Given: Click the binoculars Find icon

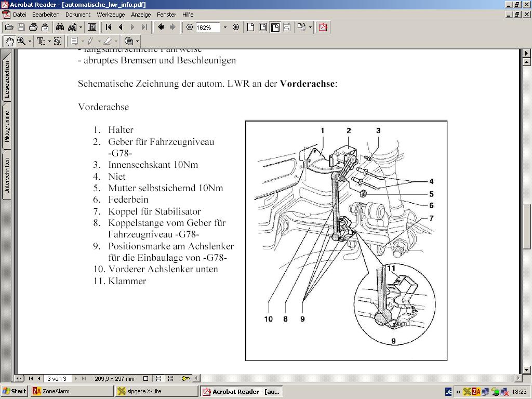Looking at the screenshot, I should [x=60, y=27].
